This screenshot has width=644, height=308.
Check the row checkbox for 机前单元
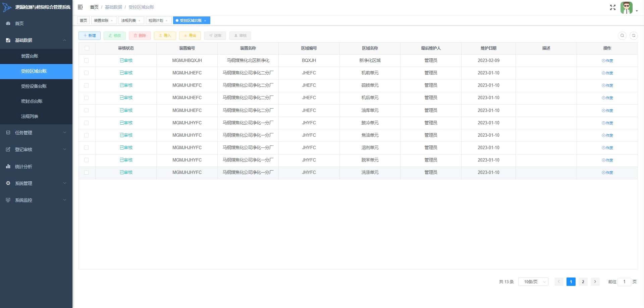point(87,73)
